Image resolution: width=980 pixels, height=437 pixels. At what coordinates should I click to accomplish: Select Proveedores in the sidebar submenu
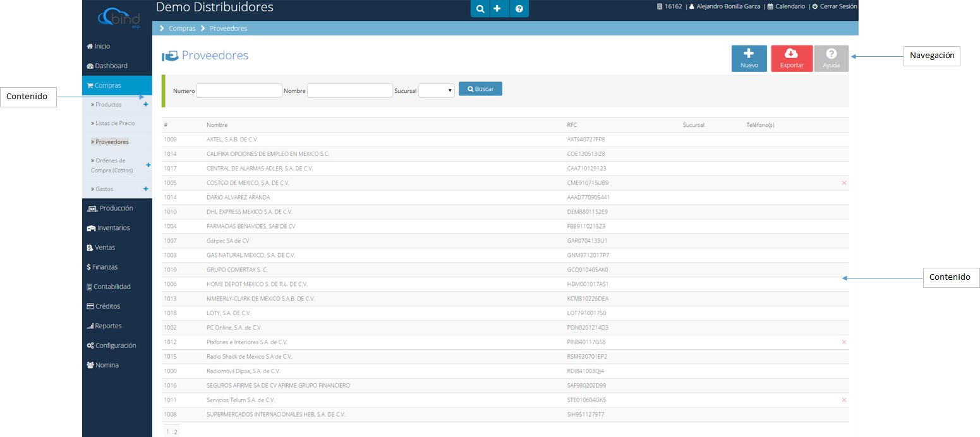point(110,142)
